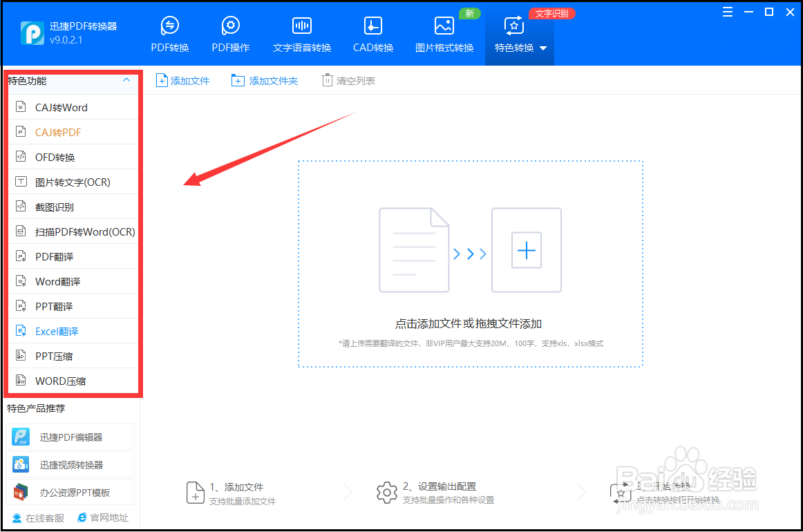
Task: Click the 图片转文字(OCR) icon
Action: coord(21,182)
